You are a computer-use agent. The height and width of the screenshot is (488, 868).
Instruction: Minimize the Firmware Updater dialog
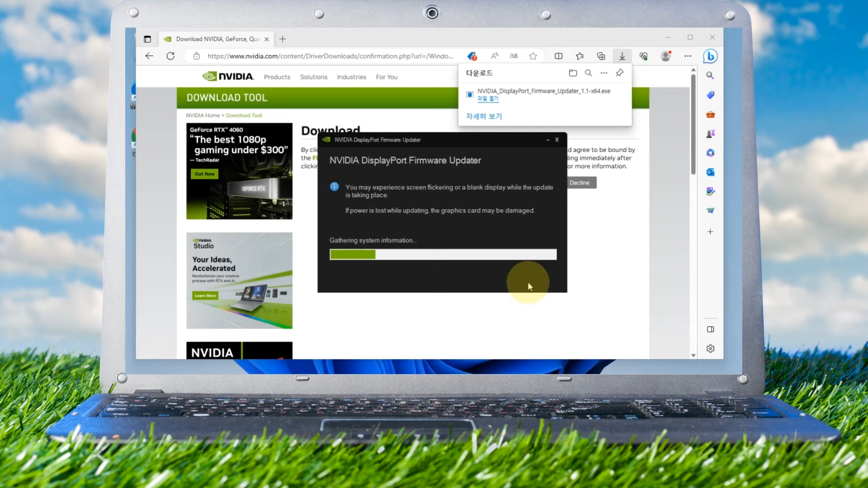pos(548,140)
